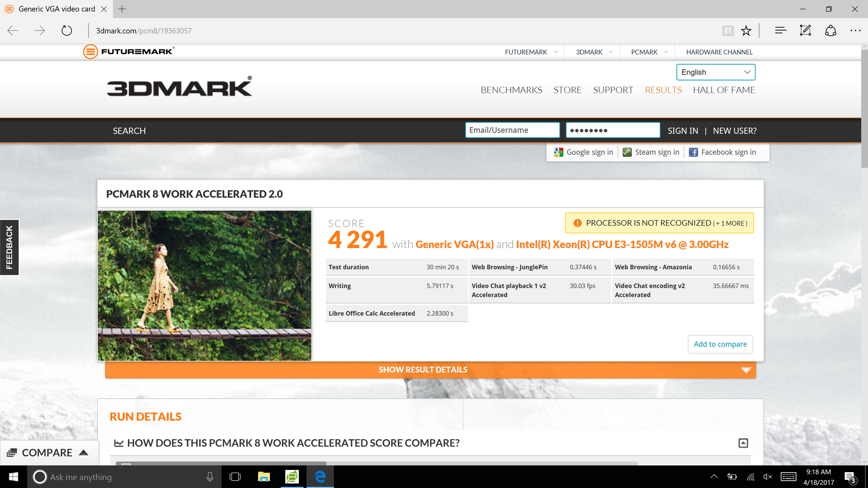
Task: Collapse the score comparison section box icon
Action: 743,443
